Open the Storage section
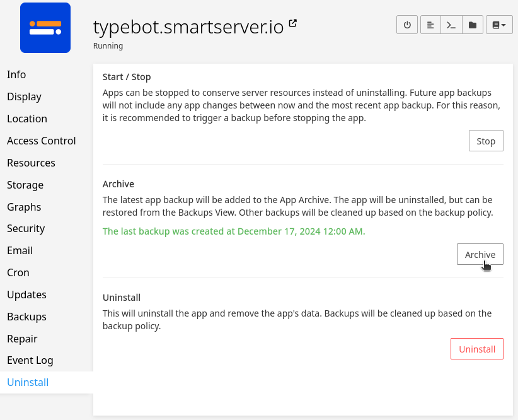This screenshot has width=518, height=420. point(25,185)
